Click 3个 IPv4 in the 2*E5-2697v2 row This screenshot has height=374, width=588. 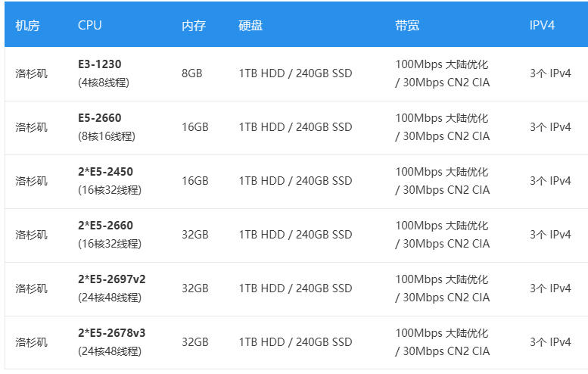[x=550, y=288]
